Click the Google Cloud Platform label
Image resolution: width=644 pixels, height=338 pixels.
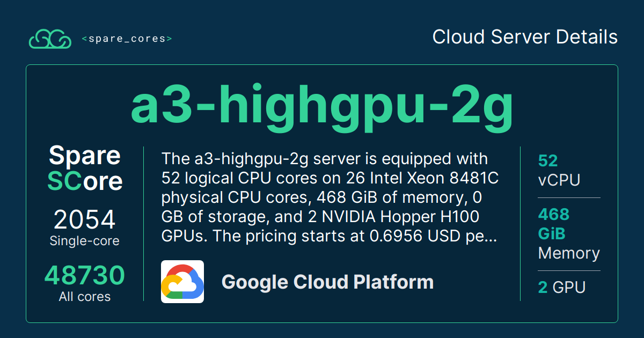(x=328, y=281)
